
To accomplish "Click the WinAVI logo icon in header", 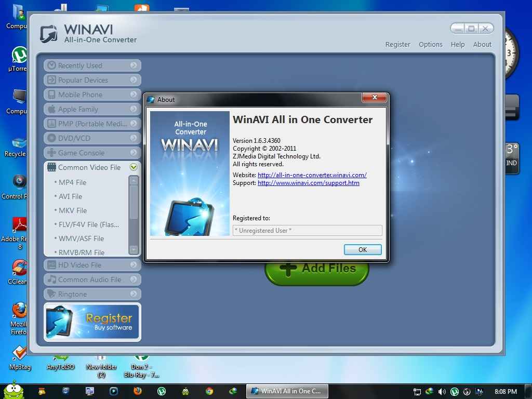I will [x=49, y=34].
